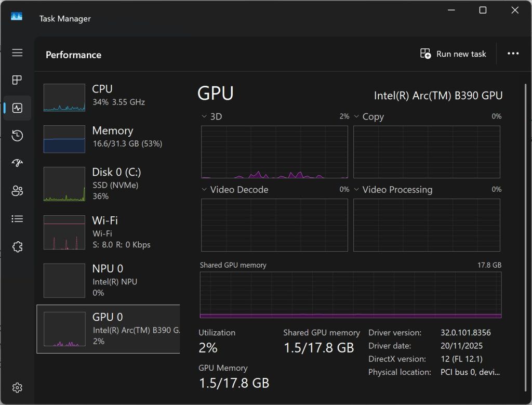Maximize the Task Manager window
Screen dimensions: 532x405
point(483,10)
